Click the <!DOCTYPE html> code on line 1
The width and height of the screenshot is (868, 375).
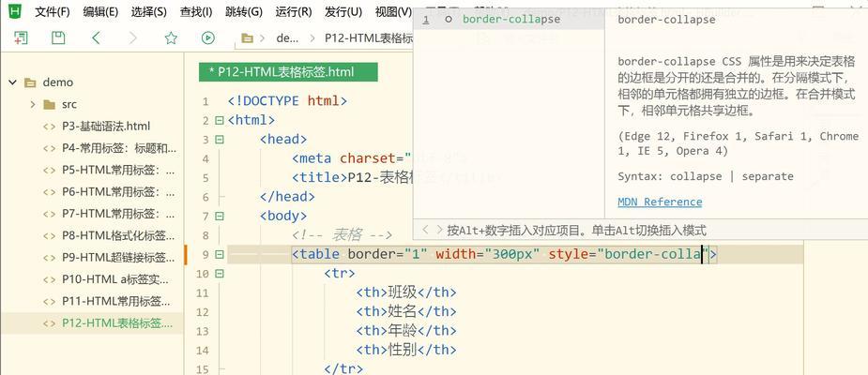pyautogui.click(x=287, y=101)
